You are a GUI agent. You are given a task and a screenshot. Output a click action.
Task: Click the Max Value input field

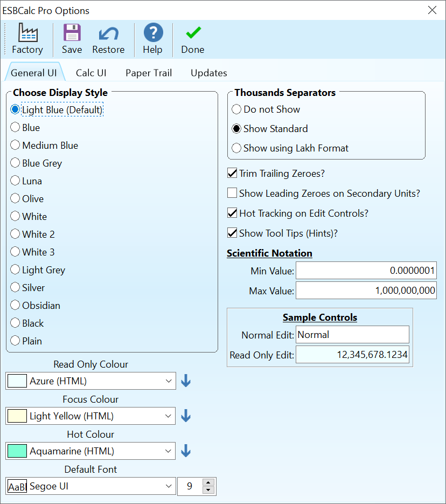(366, 290)
